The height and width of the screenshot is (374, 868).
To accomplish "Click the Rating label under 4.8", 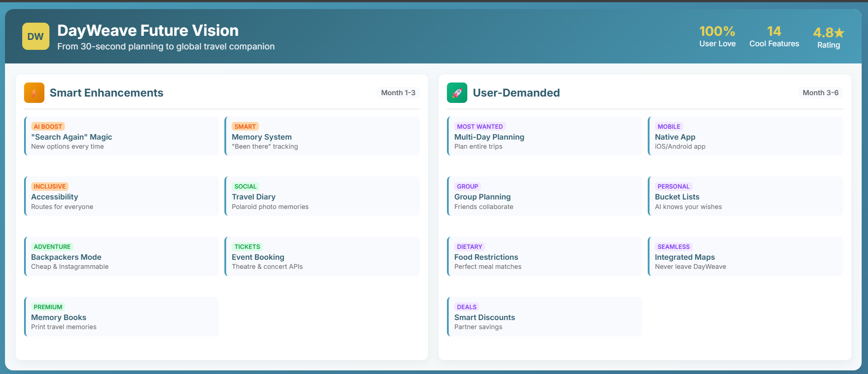I will tap(829, 45).
